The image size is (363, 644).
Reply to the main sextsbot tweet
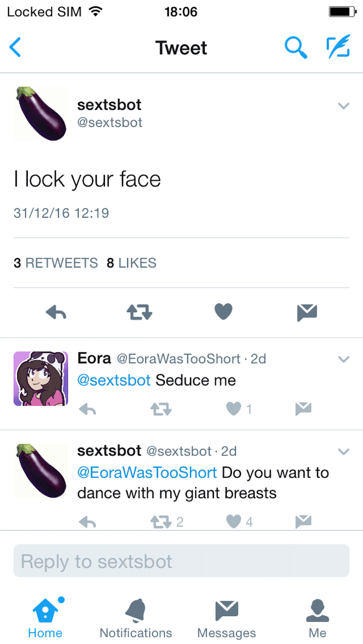click(x=56, y=312)
